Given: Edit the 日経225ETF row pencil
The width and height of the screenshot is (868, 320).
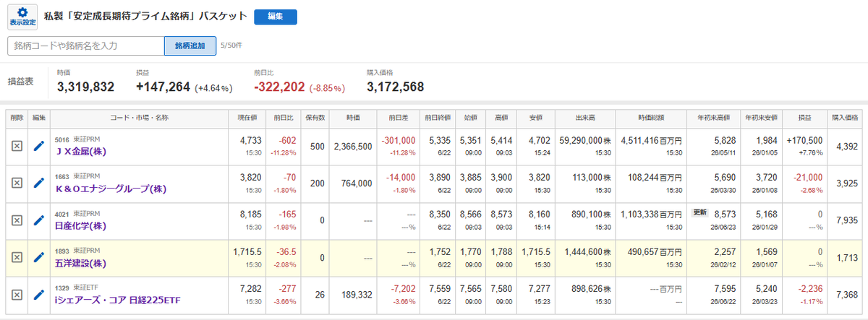Looking at the screenshot, I should [39, 294].
